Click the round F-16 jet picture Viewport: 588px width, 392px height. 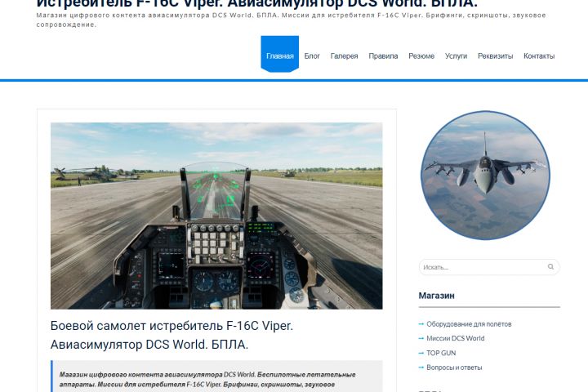pos(485,176)
